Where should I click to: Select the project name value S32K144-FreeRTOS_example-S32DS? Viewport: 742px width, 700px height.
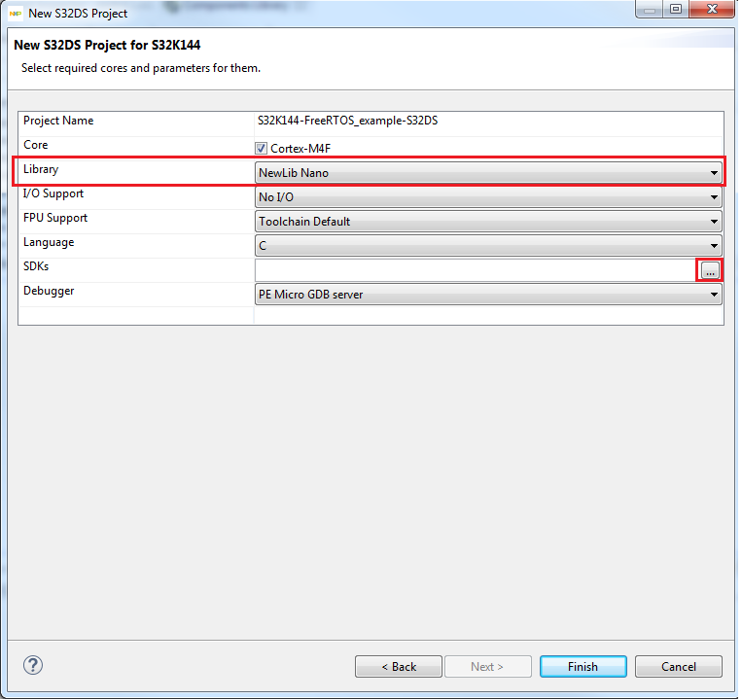tap(347, 121)
